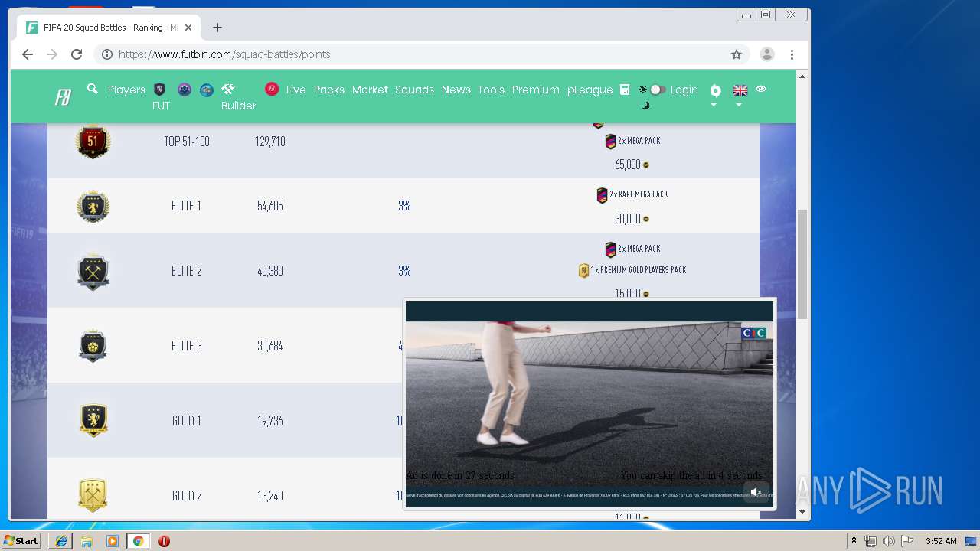The image size is (980, 551).
Task: Open File Explorer from the taskbar
Action: pos(87,541)
